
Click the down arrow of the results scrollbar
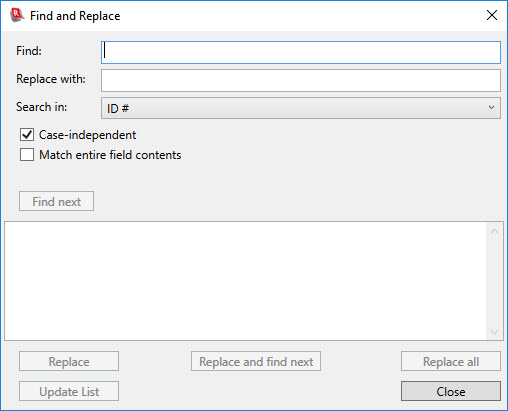pyautogui.click(x=494, y=331)
